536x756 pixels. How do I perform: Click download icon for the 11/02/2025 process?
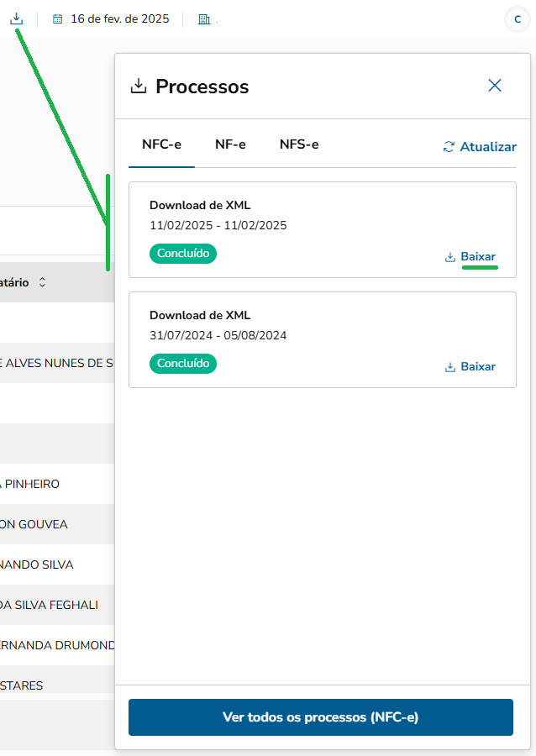tap(450, 257)
